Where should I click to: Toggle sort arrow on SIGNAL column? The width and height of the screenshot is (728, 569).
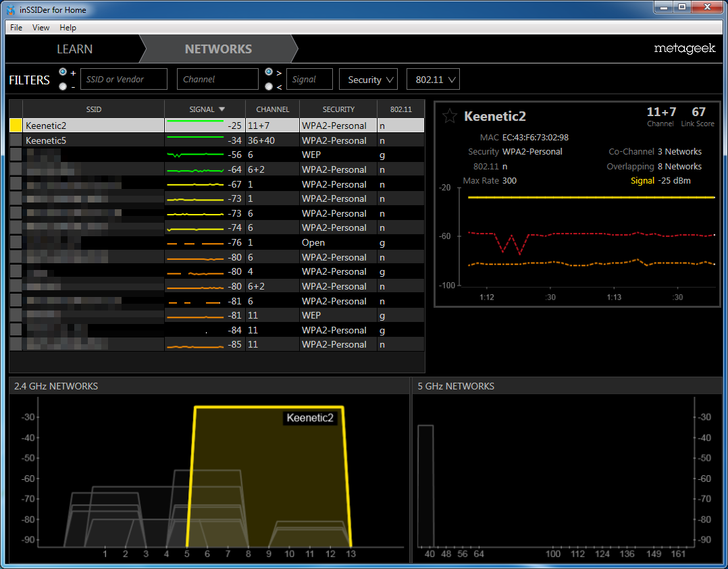[x=222, y=109]
